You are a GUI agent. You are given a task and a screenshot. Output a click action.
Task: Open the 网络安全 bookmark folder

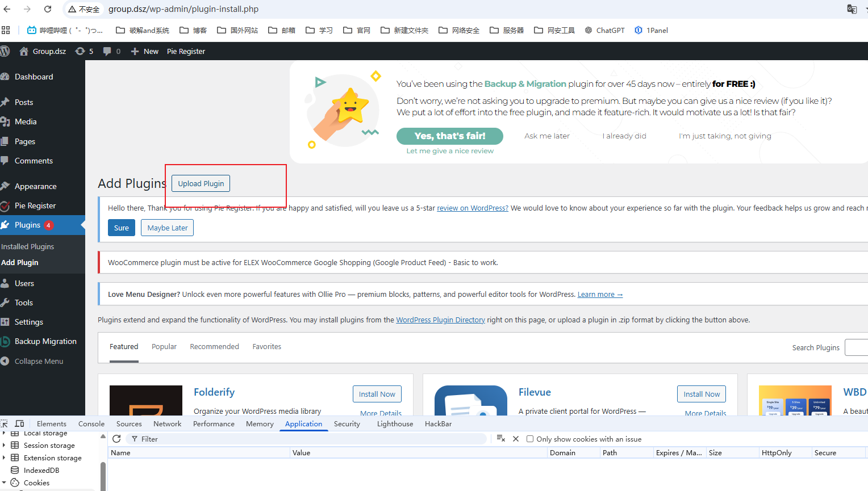tap(459, 30)
